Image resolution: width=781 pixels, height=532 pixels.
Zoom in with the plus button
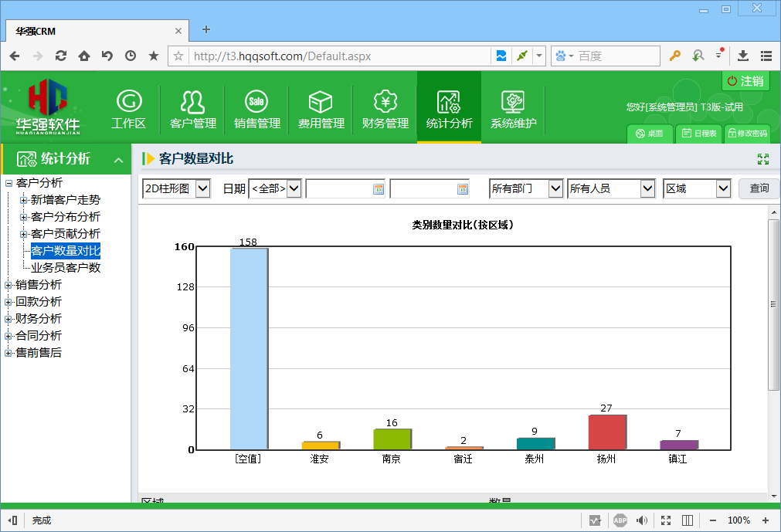coord(766,520)
